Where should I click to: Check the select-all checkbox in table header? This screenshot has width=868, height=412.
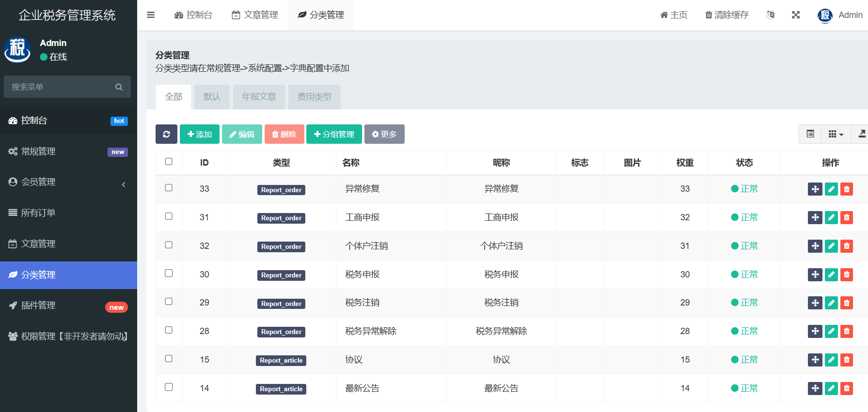point(169,162)
